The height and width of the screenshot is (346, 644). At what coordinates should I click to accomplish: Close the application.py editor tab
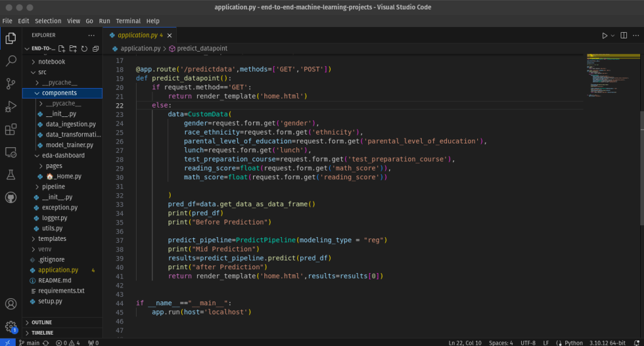170,36
